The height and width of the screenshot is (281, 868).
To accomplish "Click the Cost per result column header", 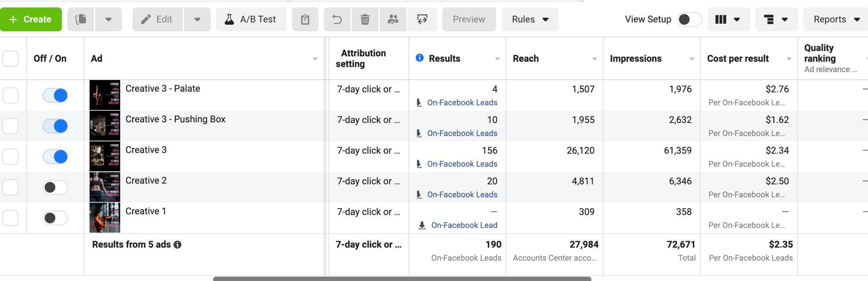I will click(738, 58).
